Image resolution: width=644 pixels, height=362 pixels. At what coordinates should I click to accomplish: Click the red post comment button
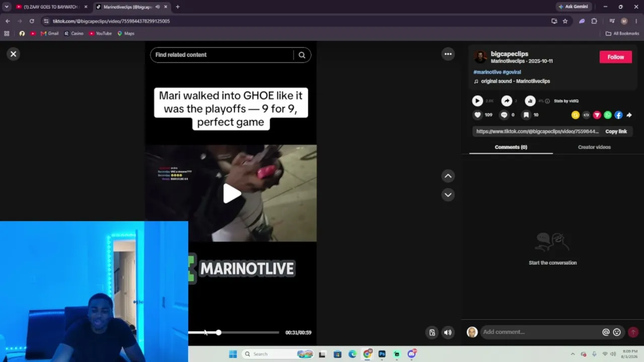pyautogui.click(x=633, y=332)
